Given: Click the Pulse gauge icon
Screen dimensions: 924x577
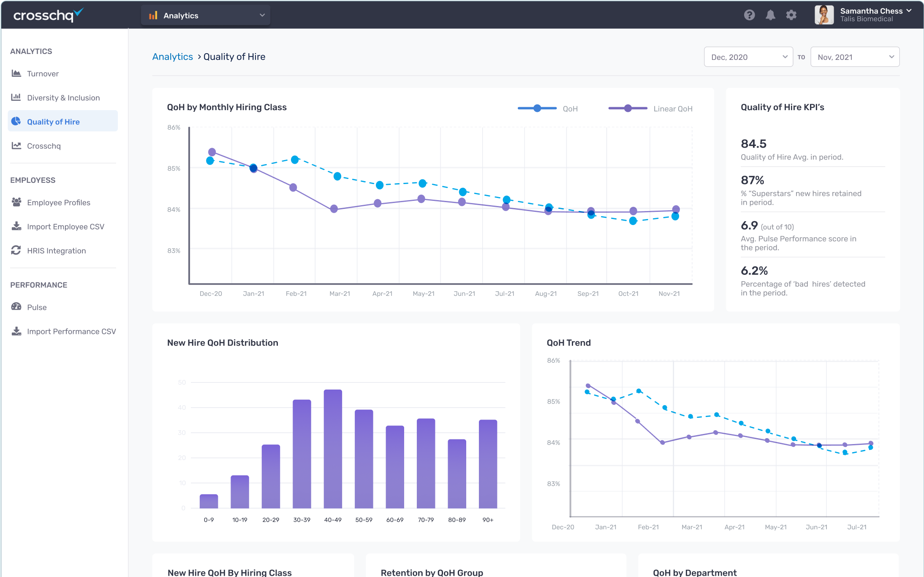Looking at the screenshot, I should click(x=16, y=307).
